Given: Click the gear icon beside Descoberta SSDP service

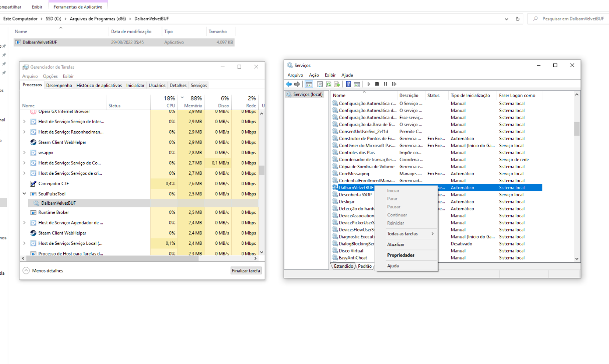Looking at the screenshot, I should coord(335,195).
